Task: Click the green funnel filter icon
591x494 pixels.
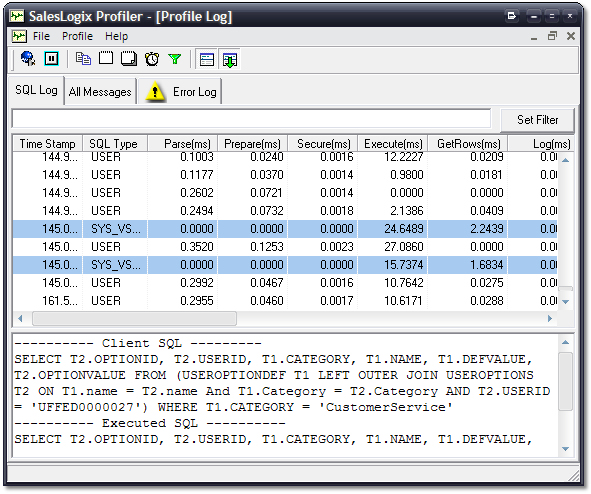Action: click(175, 59)
